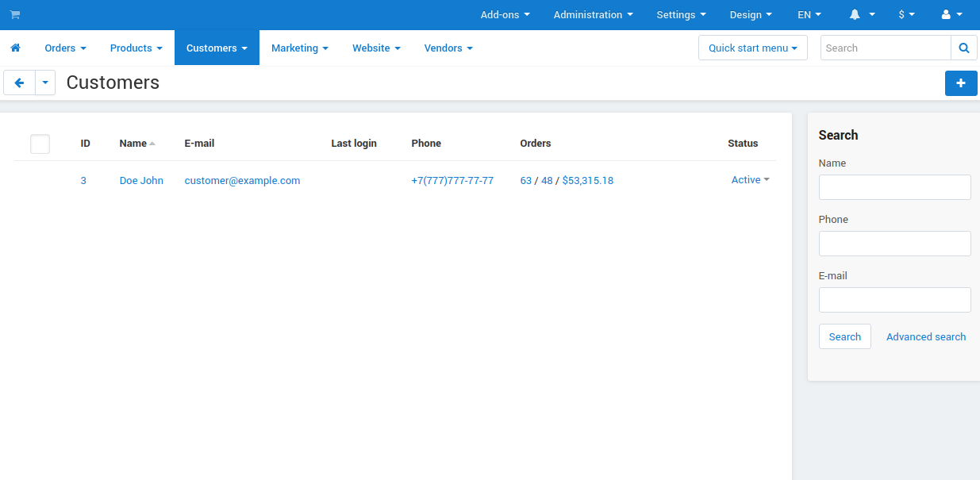Toggle the select-all customers checkbox
The height and width of the screenshot is (480, 980).
pyautogui.click(x=40, y=144)
